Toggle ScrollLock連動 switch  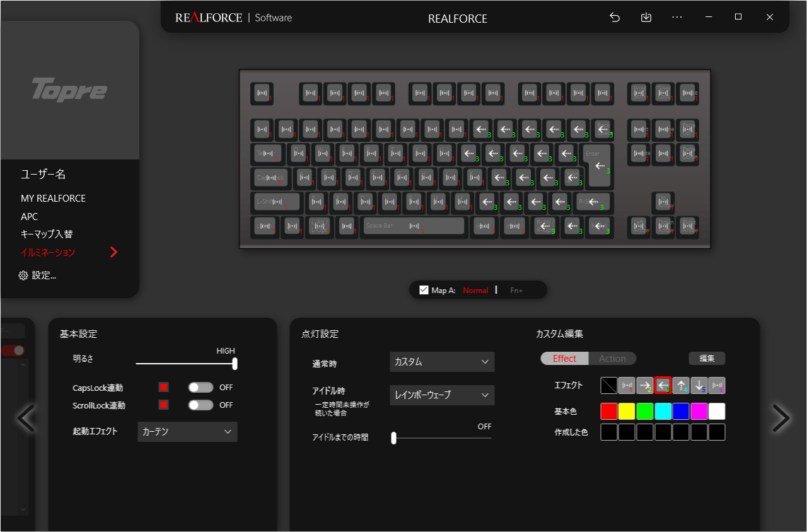(x=200, y=405)
